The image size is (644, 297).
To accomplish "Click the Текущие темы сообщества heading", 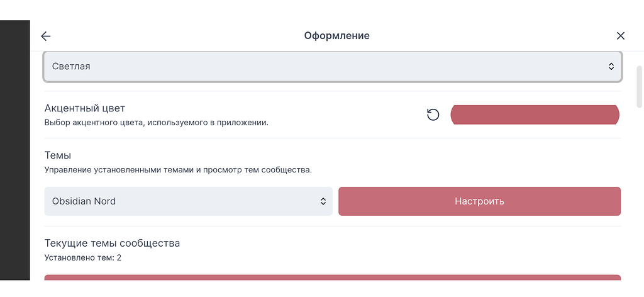I will (112, 243).
